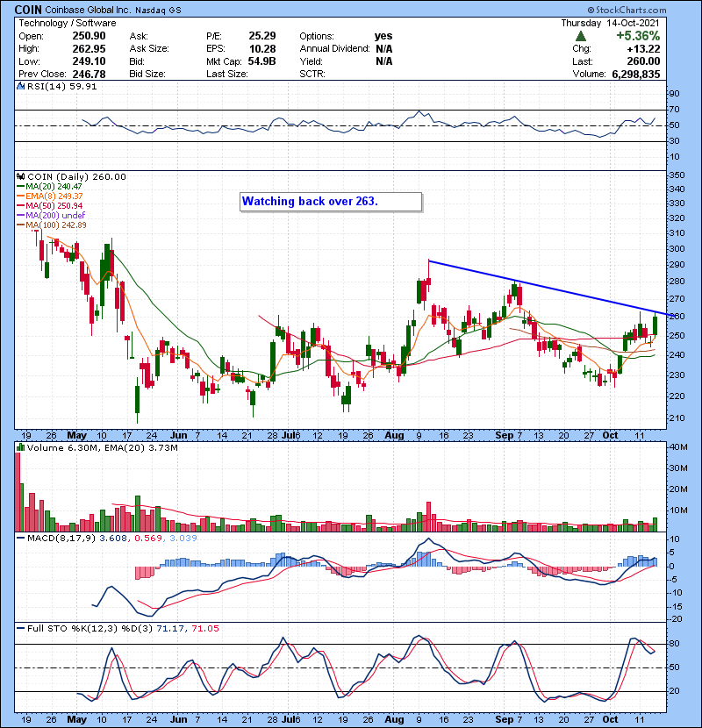Viewport: 702px width, 728px height.
Task: Click the Volume 6.30M, EMA(20) 3.73M label
Action: [102, 447]
